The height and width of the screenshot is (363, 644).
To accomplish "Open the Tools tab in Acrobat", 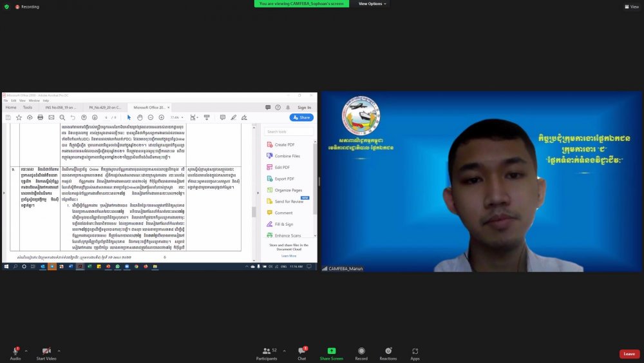I will tap(28, 107).
